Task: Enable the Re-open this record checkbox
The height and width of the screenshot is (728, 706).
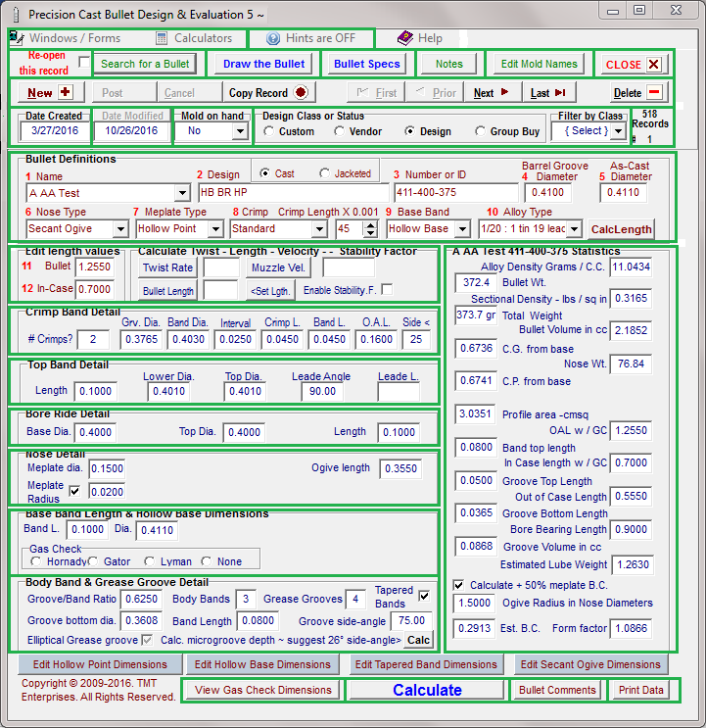Action: (x=84, y=62)
